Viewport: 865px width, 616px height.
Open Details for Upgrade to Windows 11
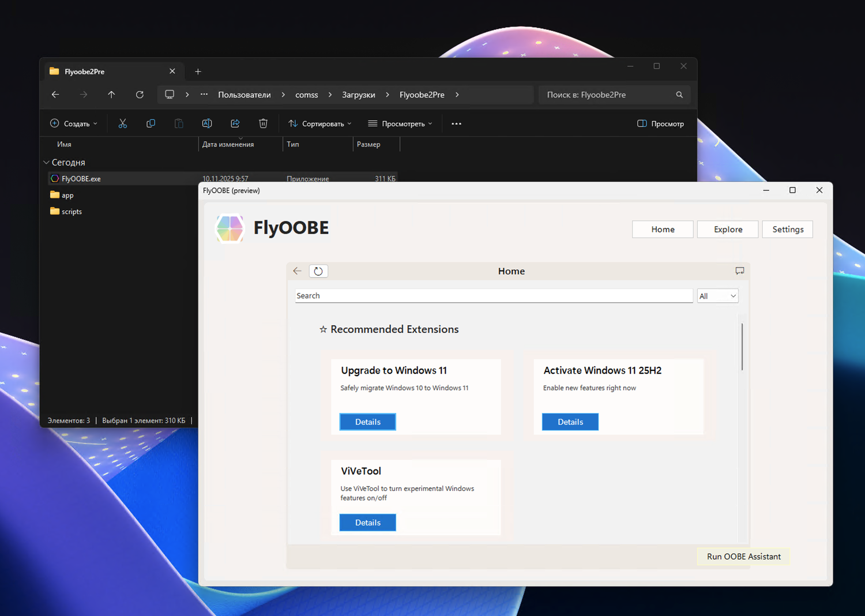click(x=368, y=422)
